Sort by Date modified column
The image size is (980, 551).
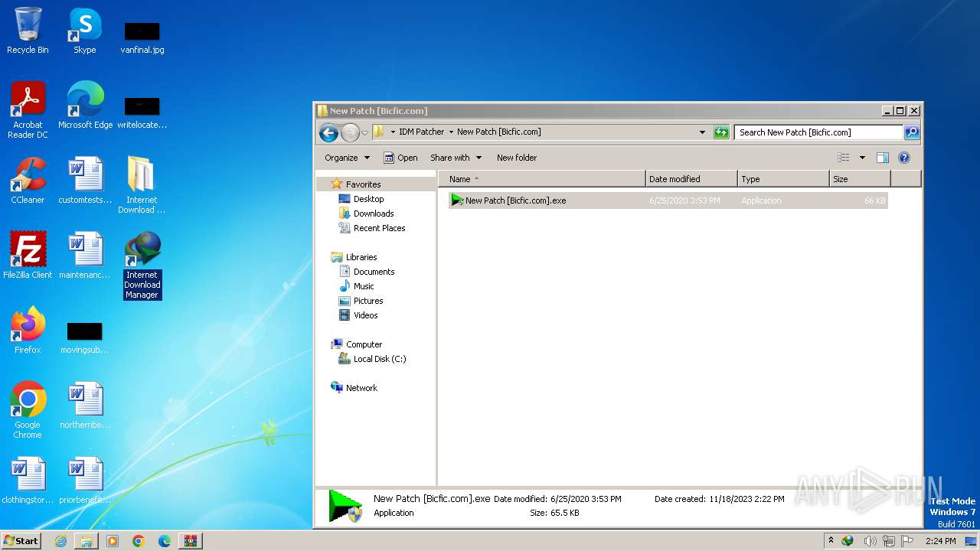692,179
